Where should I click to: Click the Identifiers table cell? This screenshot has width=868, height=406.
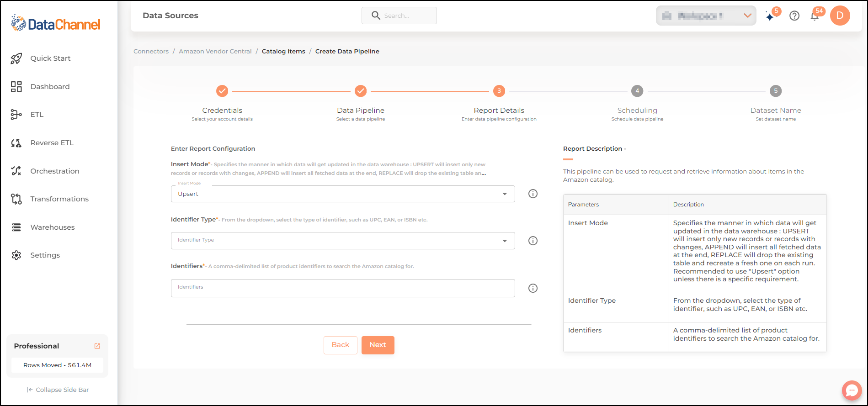tap(616, 337)
